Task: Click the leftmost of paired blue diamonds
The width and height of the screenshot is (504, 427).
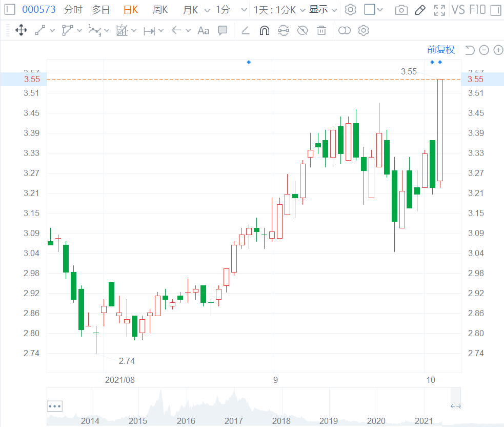Action: [432, 62]
